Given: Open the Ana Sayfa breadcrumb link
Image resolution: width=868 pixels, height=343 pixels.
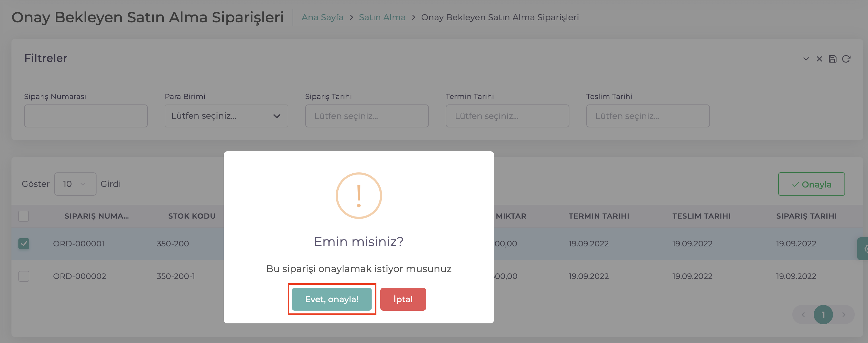Looking at the screenshot, I should [322, 17].
